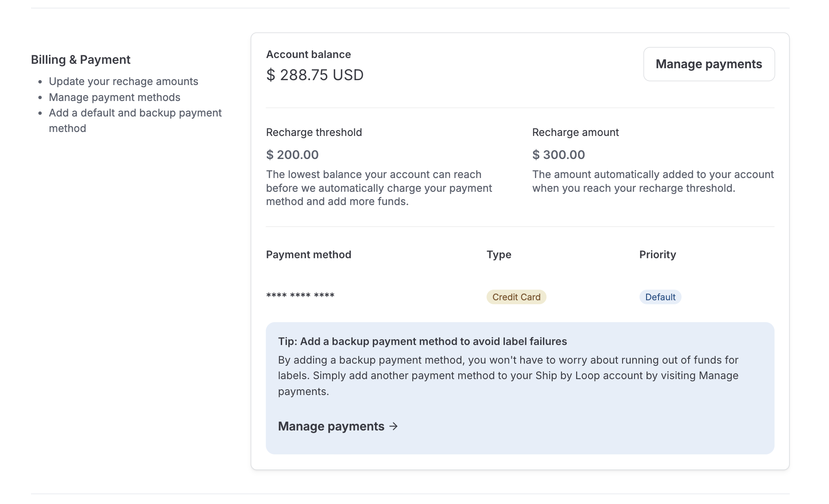Image resolution: width=829 pixels, height=504 pixels.
Task: Select the masked card number row
Action: 300,296
